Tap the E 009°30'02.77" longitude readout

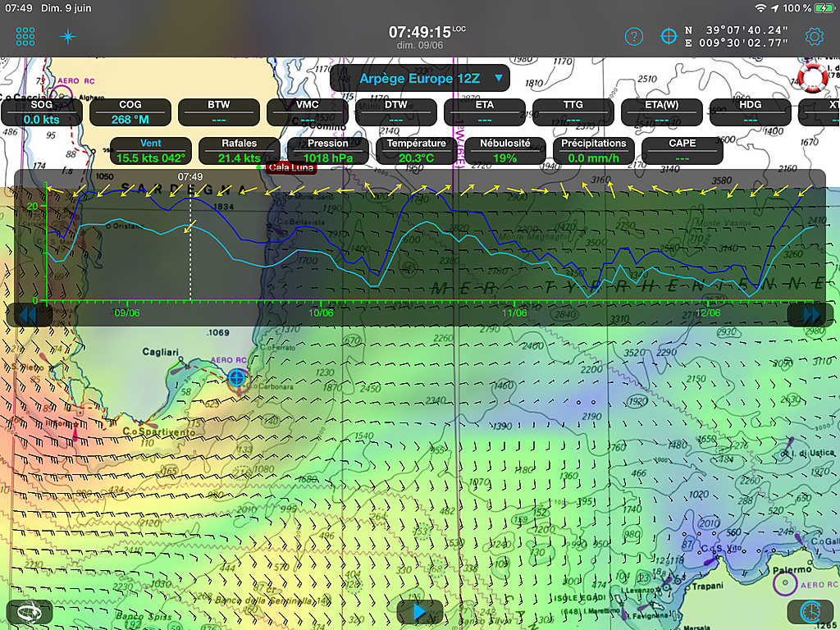pos(736,43)
